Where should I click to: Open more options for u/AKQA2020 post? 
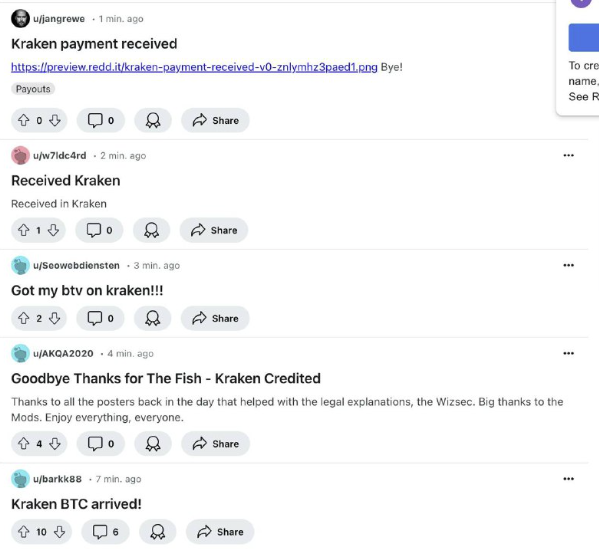pos(568,353)
